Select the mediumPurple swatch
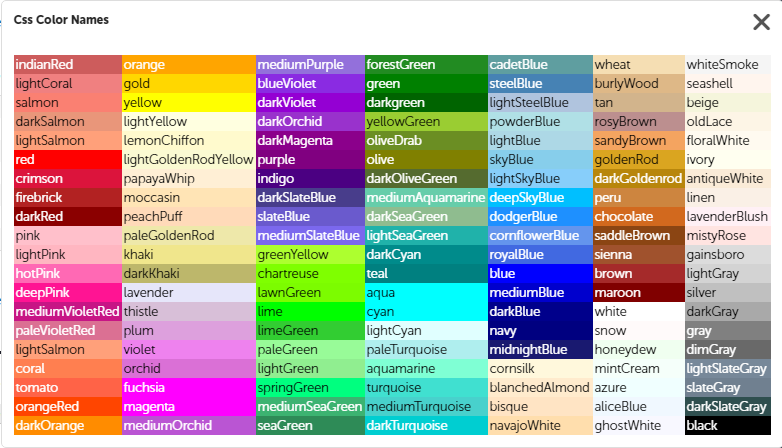Image resolution: width=782 pixels, height=448 pixels. click(311, 65)
